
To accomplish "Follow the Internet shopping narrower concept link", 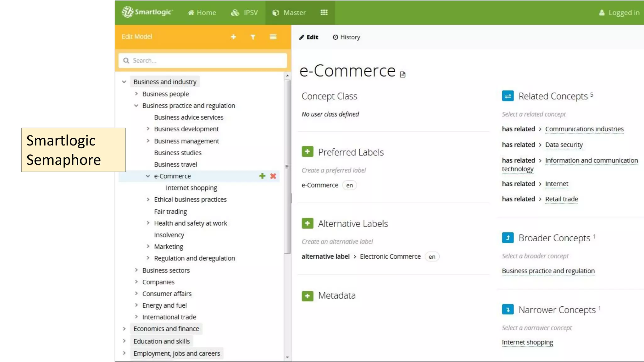I will point(527,342).
